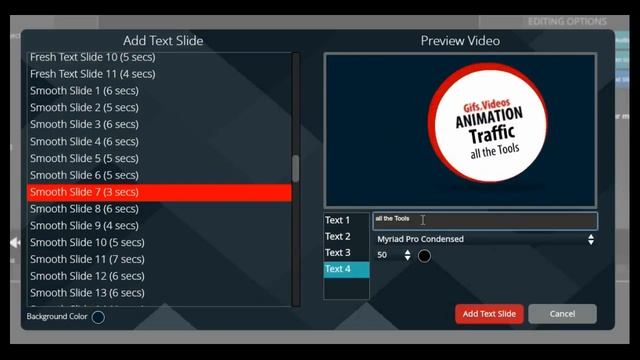Click the 'all the Tools' text input
640x360 pixels.
(x=485, y=221)
